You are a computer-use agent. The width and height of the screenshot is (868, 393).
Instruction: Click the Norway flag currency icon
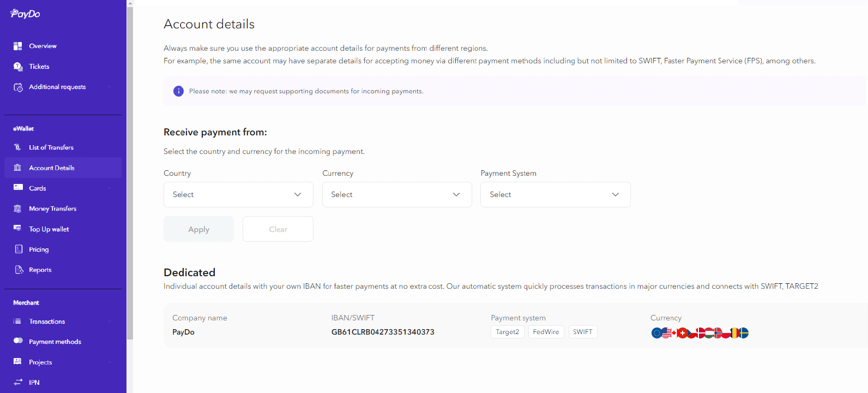719,333
